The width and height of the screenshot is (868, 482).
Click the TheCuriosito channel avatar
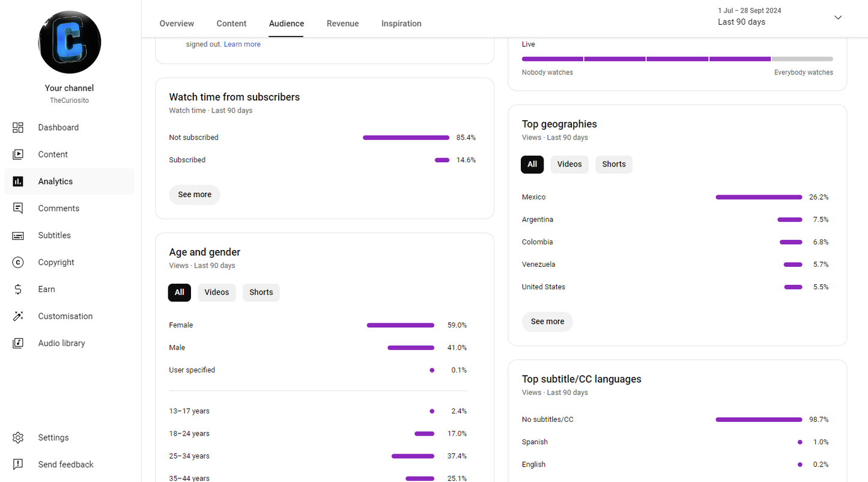[x=70, y=43]
